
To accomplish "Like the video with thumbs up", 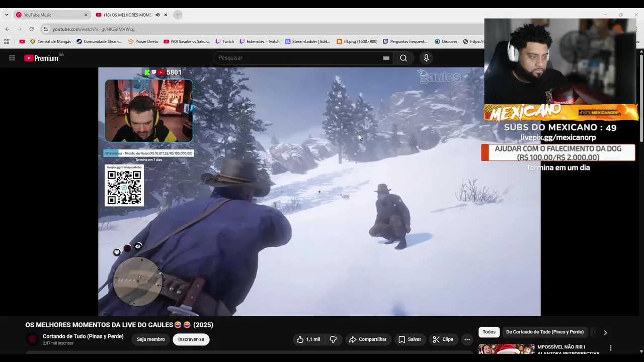I will [308, 339].
